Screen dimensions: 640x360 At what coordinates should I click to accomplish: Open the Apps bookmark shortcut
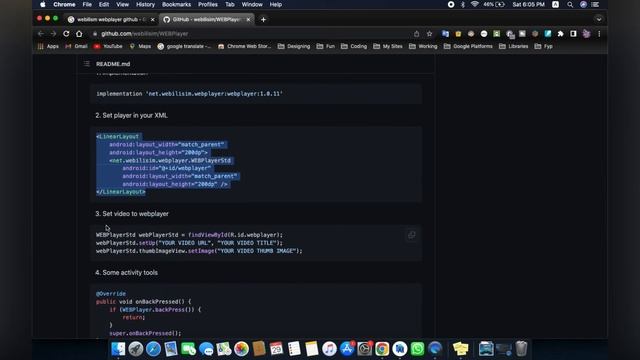pos(48,47)
